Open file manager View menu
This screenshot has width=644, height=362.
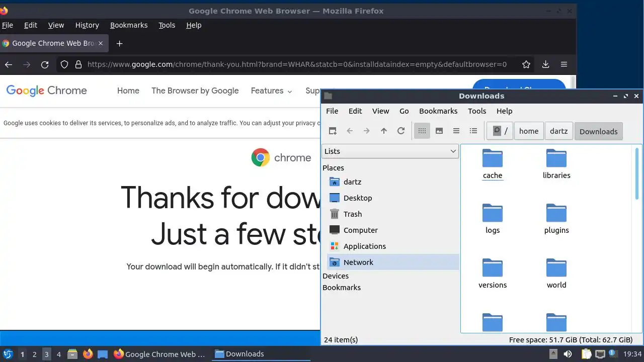380,111
